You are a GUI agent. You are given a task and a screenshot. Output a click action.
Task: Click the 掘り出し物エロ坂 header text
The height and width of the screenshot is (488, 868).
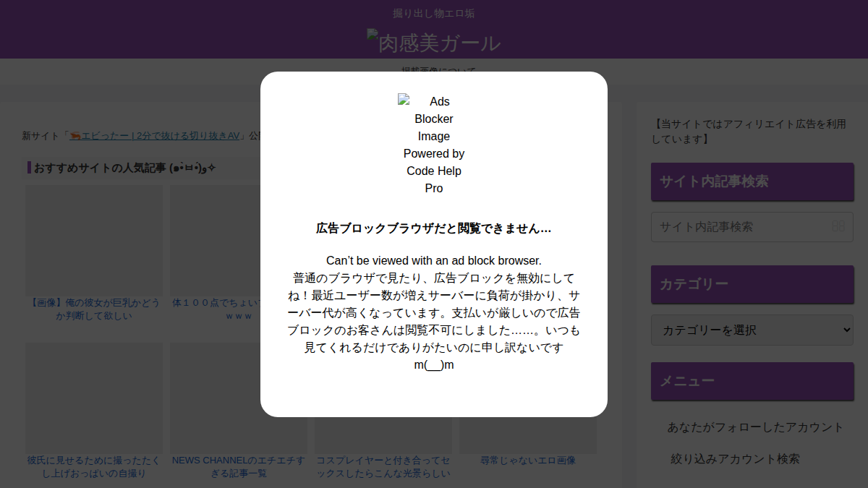tap(434, 13)
